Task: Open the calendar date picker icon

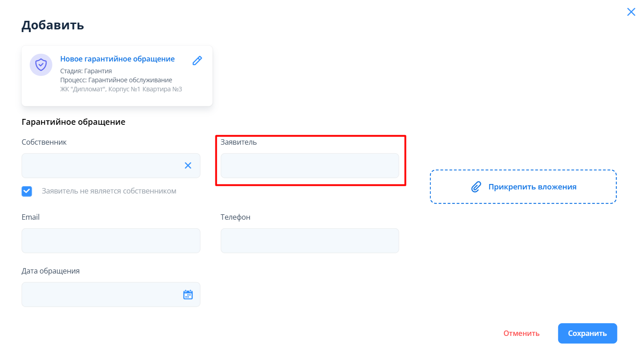Action: [188, 295]
